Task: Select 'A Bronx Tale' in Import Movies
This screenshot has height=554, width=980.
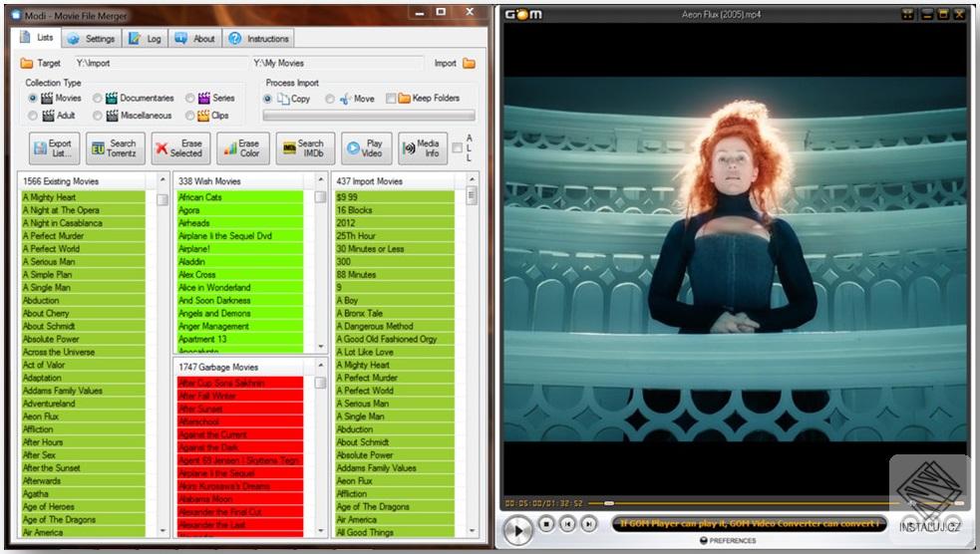Action: tap(395, 314)
